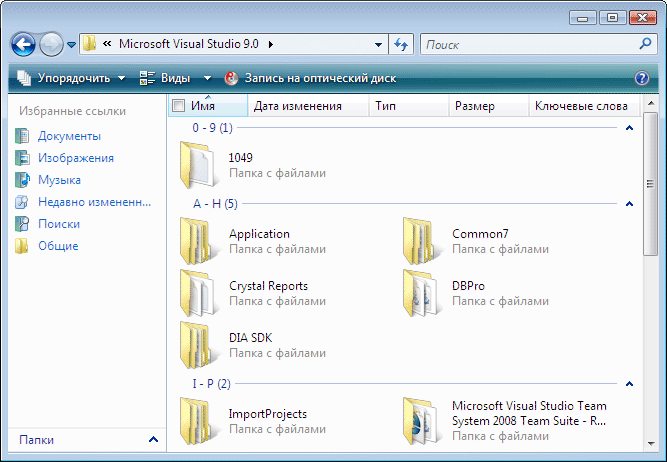Open the Документы favorite link
This screenshot has width=667, height=462.
(69, 136)
